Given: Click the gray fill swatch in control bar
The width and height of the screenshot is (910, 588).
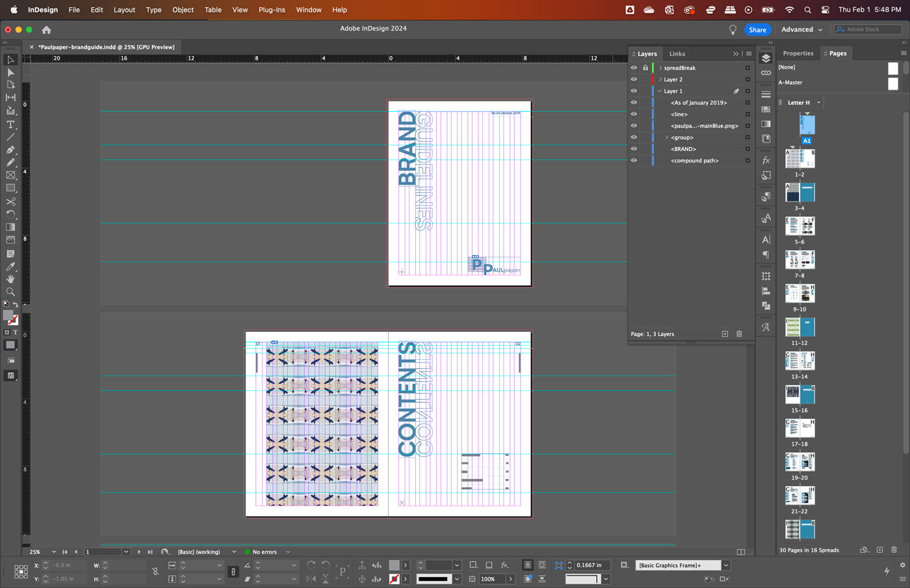Looking at the screenshot, I should pos(394,565).
